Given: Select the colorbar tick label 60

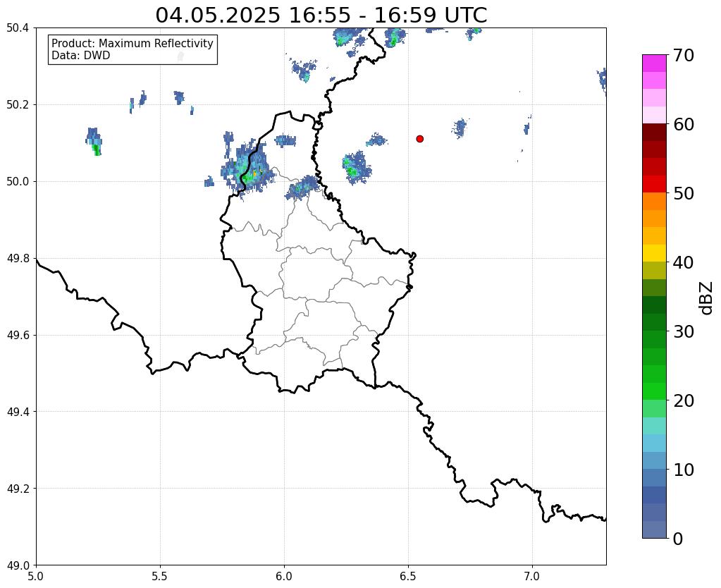Looking at the screenshot, I should click(684, 124).
